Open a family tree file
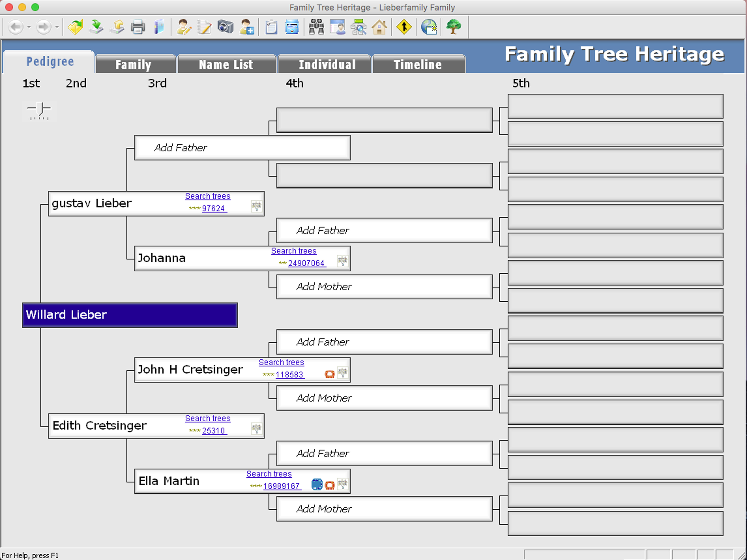The image size is (747, 560). [75, 27]
